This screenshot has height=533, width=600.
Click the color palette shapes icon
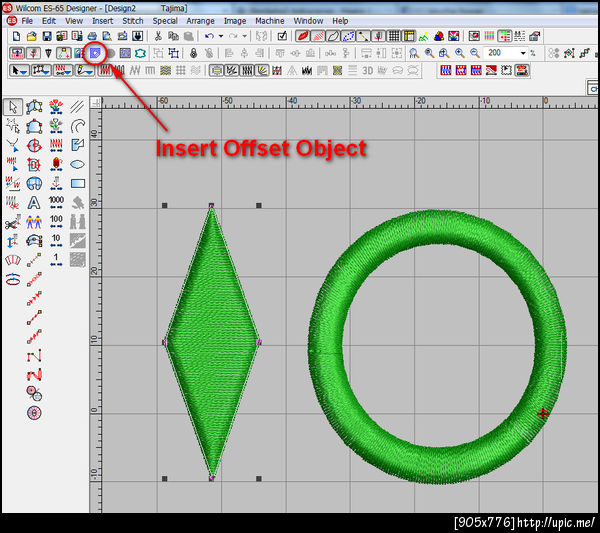coord(439,36)
